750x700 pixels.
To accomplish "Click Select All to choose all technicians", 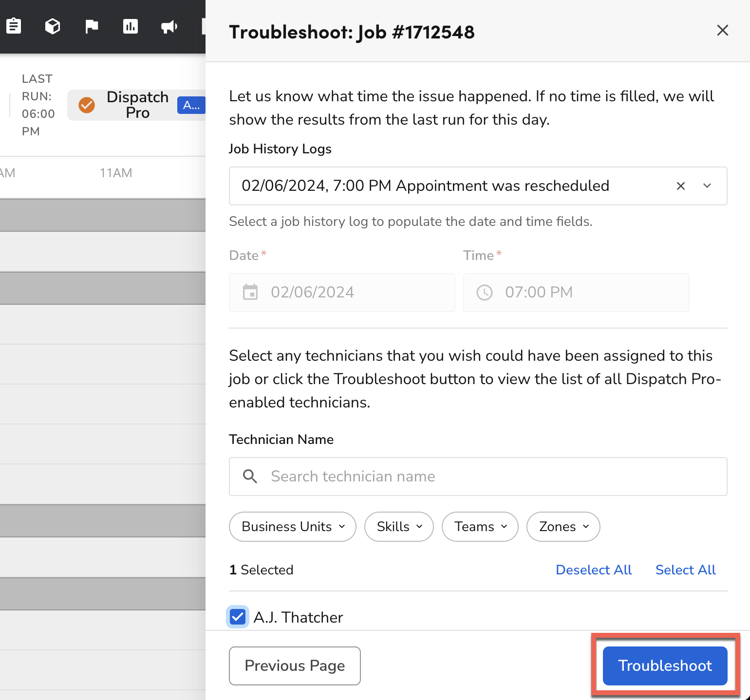I will point(685,570).
